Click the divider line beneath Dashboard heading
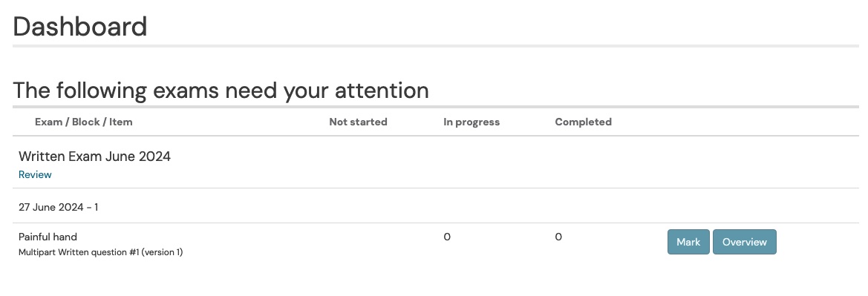The image size is (868, 296). pyautogui.click(x=436, y=46)
